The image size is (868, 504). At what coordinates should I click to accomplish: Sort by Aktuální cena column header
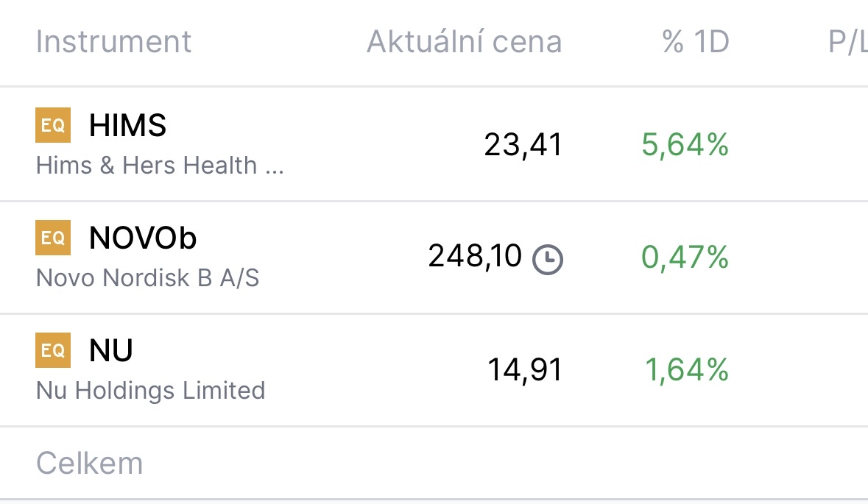pyautogui.click(x=464, y=42)
